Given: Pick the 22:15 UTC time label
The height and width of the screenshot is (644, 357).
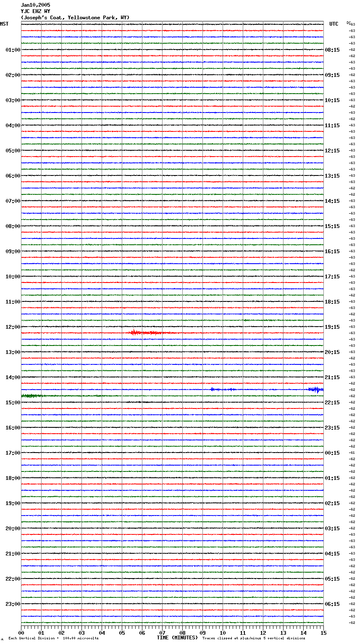Looking at the screenshot, I should tap(332, 403).
